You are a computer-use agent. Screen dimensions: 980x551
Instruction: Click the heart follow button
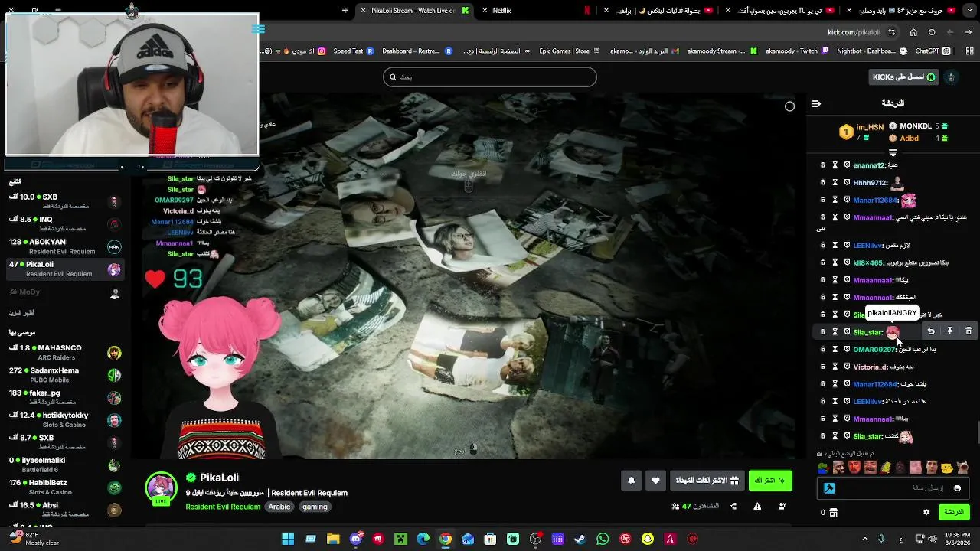[x=655, y=481]
